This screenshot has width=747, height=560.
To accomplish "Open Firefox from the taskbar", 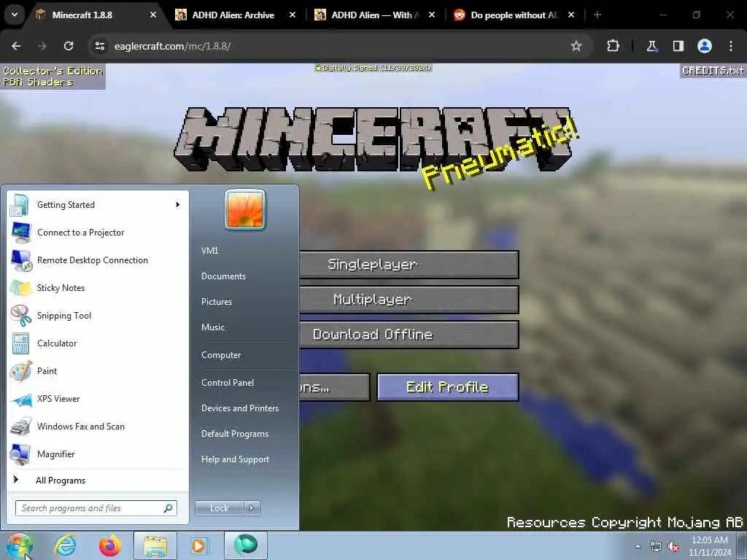I will click(x=109, y=545).
